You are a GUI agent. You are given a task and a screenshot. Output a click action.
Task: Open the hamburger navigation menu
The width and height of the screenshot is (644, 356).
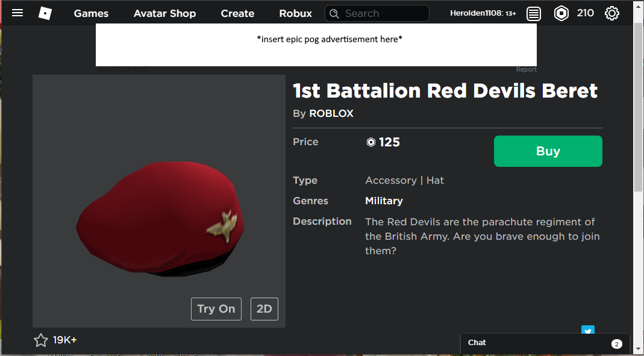[17, 13]
